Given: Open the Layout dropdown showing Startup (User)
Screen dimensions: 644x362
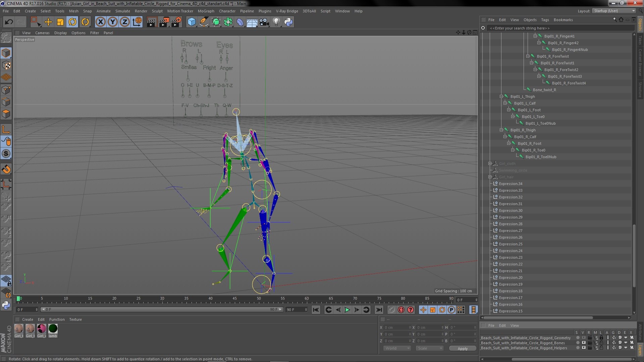Looking at the screenshot, I should tap(614, 11).
